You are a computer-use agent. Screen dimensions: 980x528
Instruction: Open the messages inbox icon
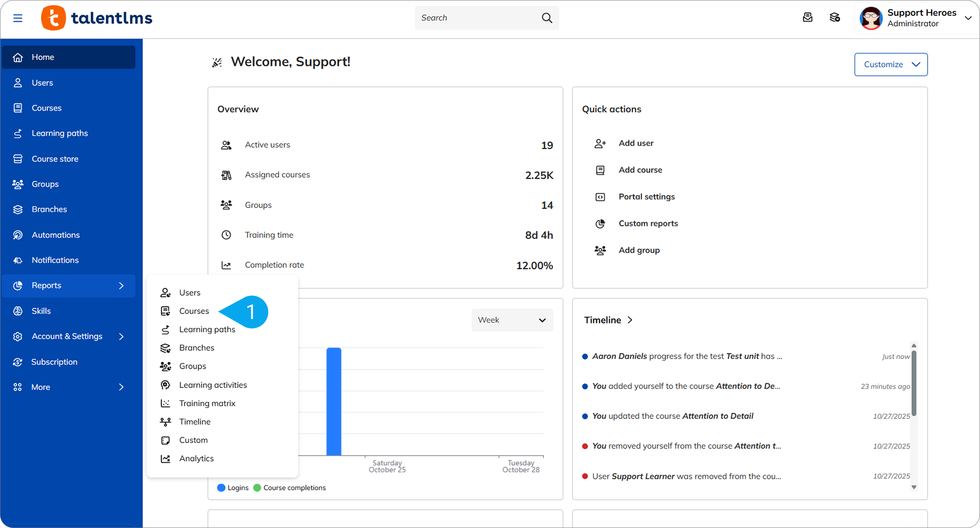click(x=807, y=17)
